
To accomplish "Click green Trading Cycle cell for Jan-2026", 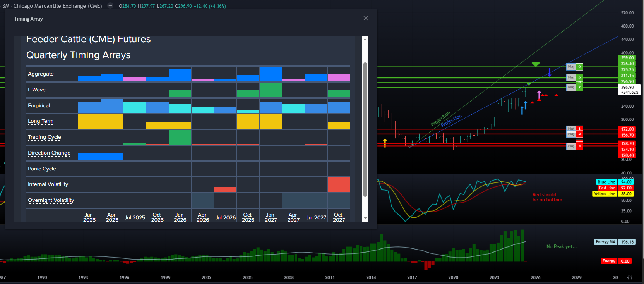I will [180, 137].
